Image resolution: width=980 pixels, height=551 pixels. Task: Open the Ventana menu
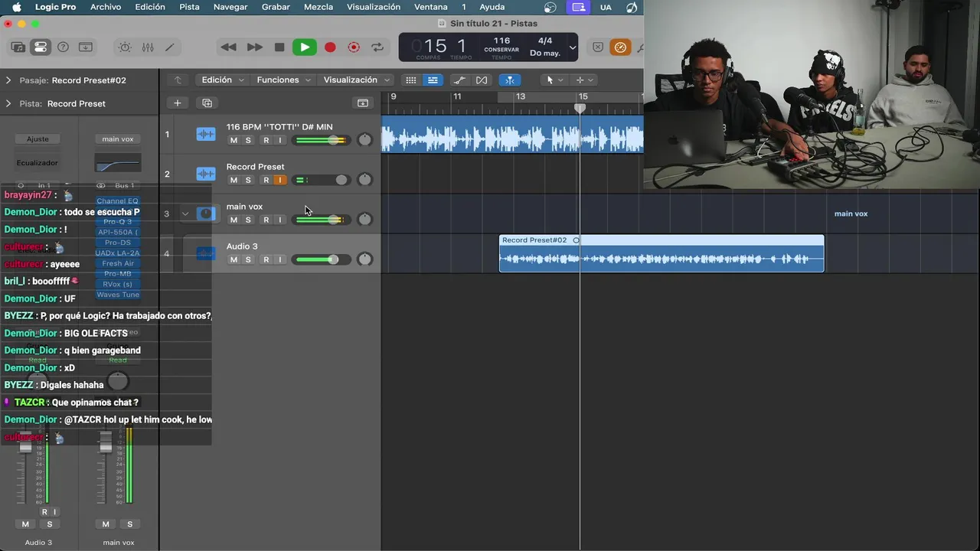[x=430, y=7]
